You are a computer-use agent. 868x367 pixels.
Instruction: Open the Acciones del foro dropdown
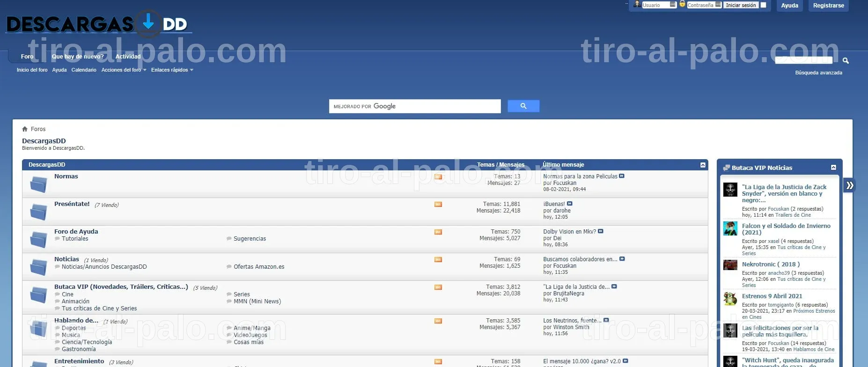click(x=124, y=70)
